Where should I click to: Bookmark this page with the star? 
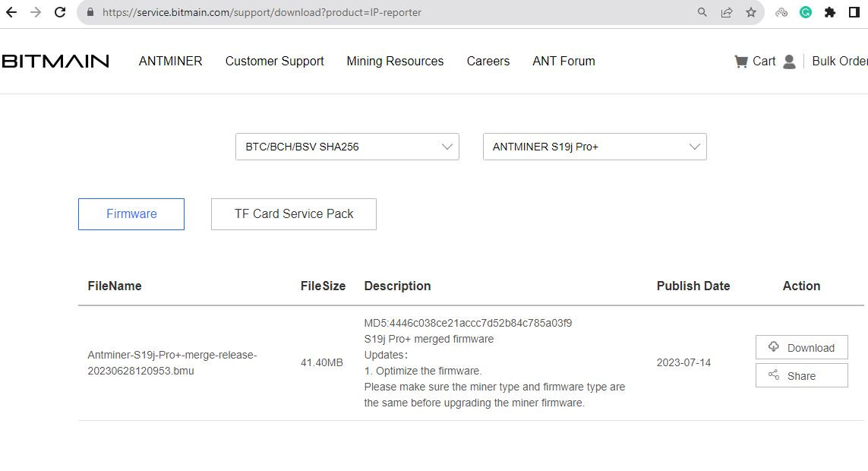tap(750, 12)
